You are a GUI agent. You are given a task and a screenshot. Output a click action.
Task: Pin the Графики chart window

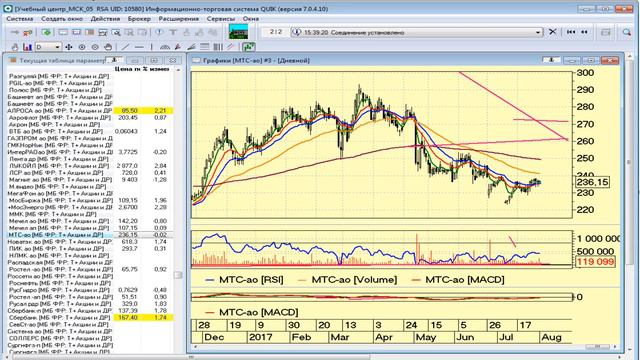pos(551,60)
